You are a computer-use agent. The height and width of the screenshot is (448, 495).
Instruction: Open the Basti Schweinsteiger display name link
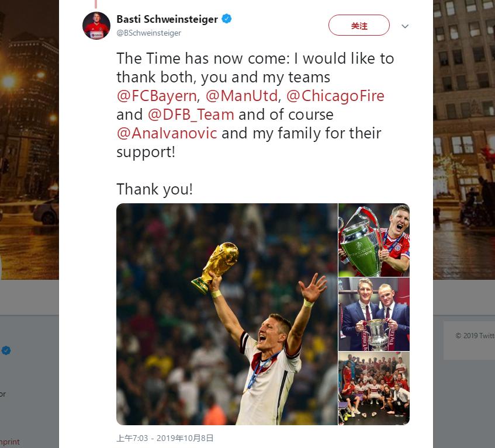[x=167, y=19]
